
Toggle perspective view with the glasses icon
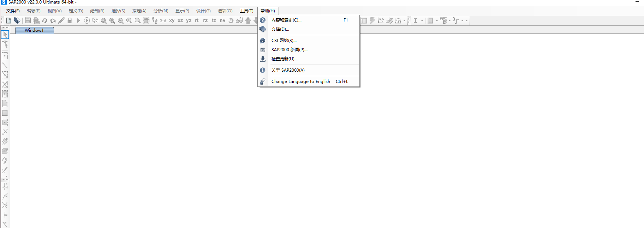tap(239, 20)
